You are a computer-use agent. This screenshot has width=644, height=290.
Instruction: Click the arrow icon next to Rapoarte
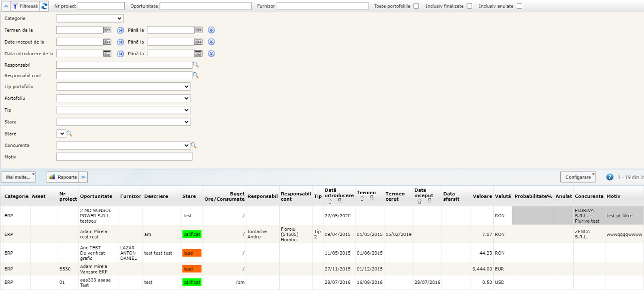click(x=83, y=177)
